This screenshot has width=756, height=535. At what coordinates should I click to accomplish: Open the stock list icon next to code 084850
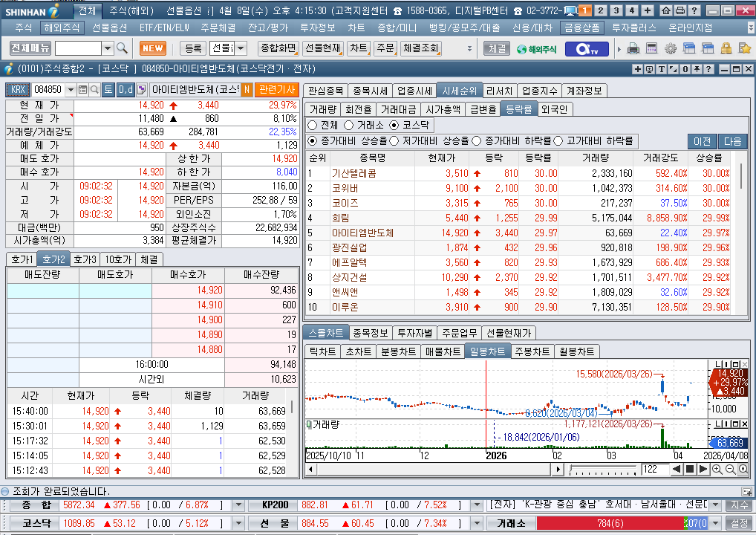[82, 90]
